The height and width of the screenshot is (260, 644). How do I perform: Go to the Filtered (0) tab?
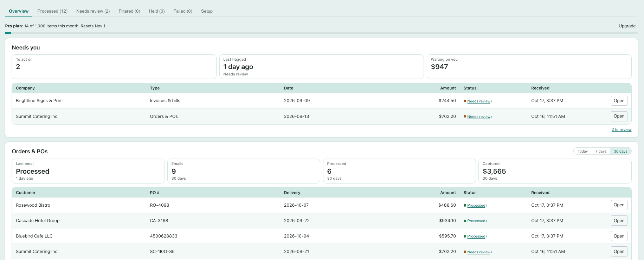point(129,11)
